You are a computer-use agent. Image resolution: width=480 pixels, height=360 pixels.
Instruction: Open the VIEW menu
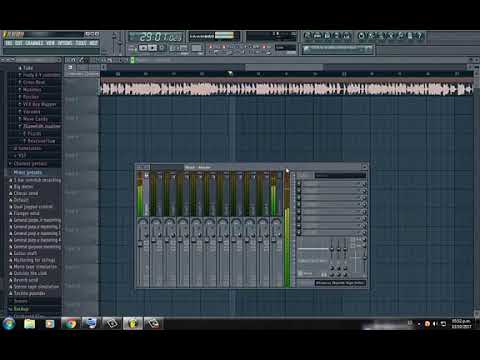[x=50, y=43]
